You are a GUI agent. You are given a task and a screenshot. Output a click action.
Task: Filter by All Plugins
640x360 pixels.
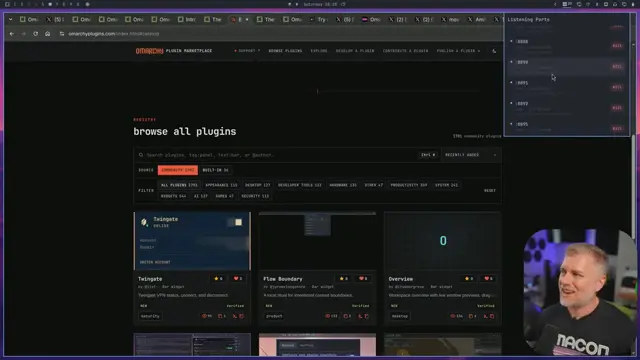[x=179, y=185]
